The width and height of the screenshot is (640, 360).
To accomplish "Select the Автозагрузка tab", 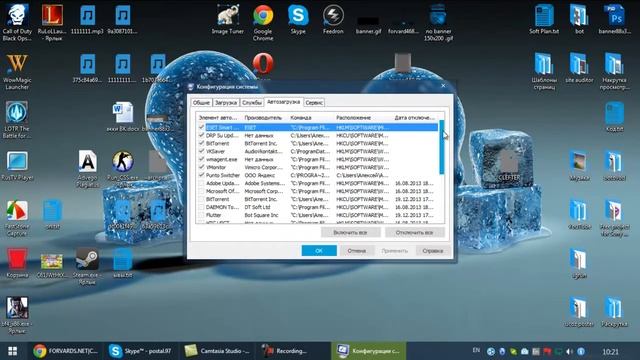I will (284, 102).
